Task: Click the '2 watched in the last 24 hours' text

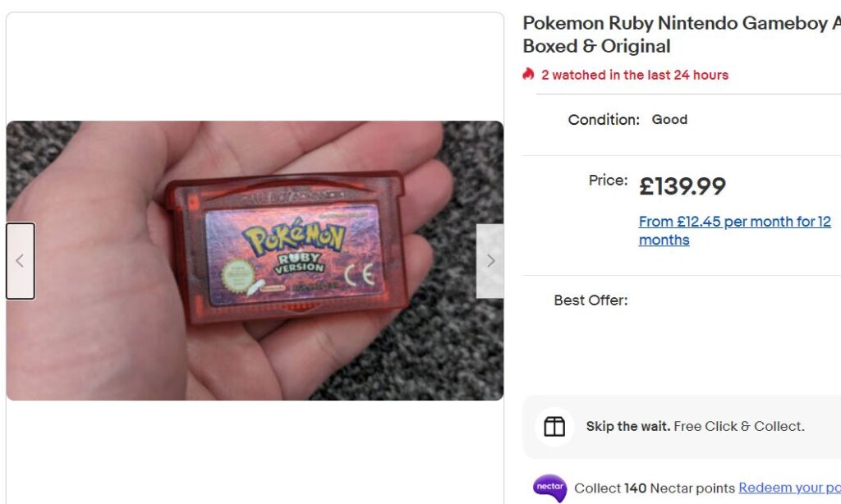Action: click(x=634, y=75)
